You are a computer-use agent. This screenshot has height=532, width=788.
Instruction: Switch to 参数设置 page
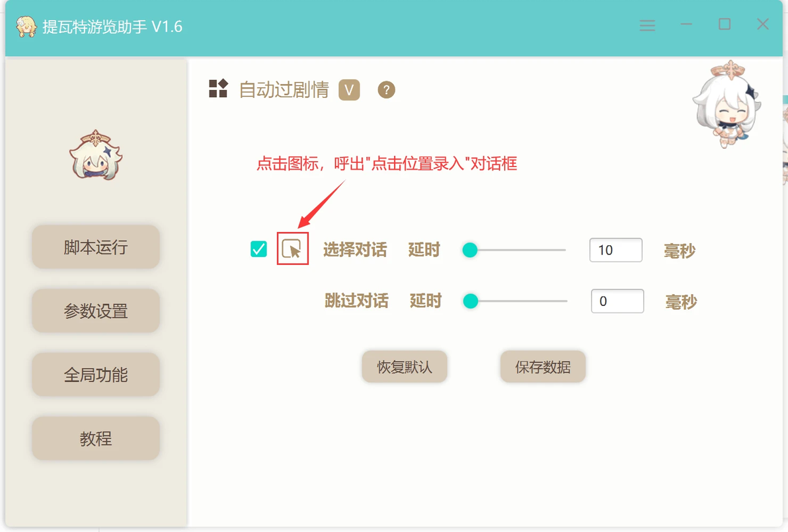pos(95,311)
